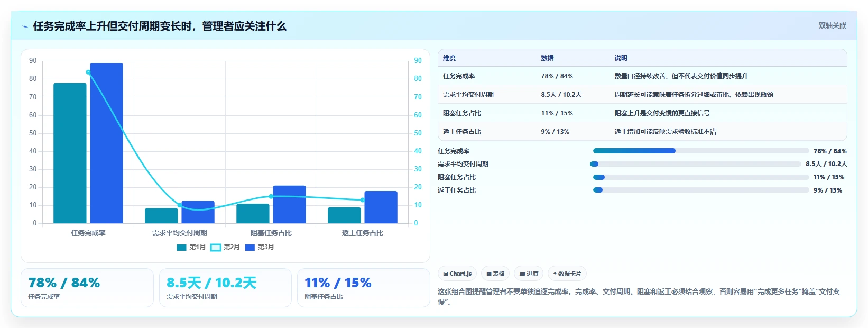Screen dimensions: 868x328
Task: Click the 9% / 13% value beside progress bar
Action: (x=828, y=190)
